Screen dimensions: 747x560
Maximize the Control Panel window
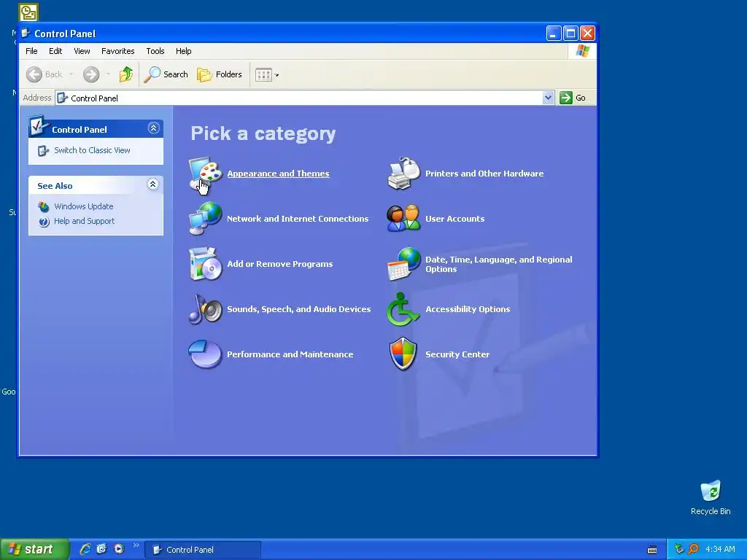(x=570, y=33)
